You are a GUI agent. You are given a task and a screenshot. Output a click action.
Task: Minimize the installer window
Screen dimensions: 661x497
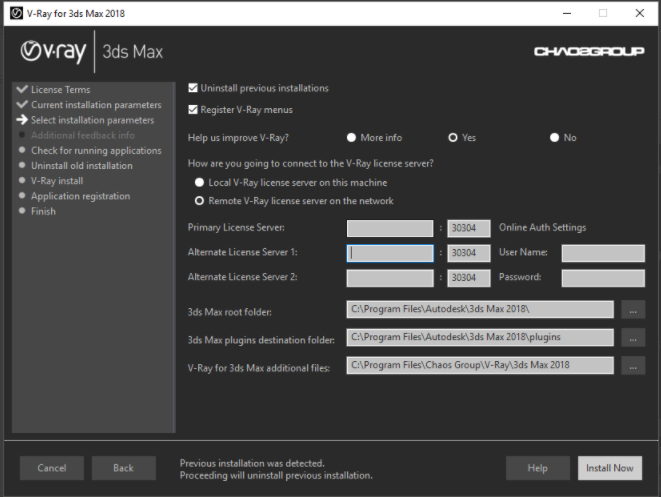point(567,13)
